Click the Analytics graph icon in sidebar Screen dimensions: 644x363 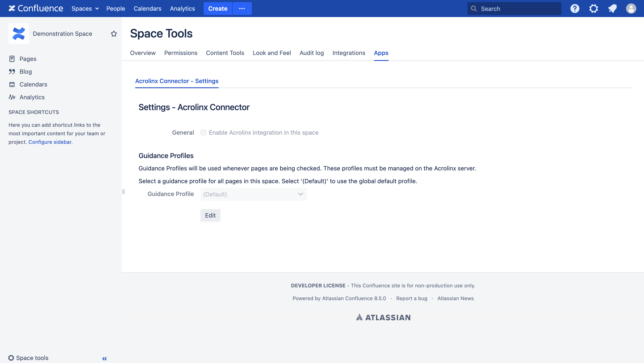(12, 97)
